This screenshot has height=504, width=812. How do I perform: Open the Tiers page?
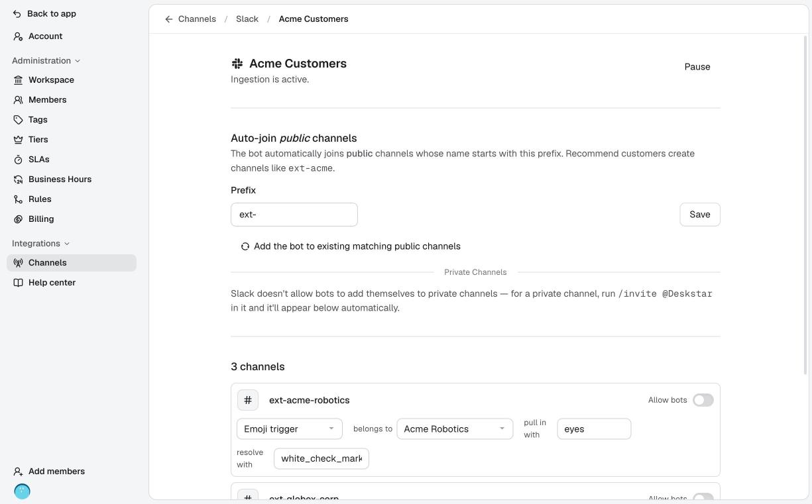(x=72, y=140)
